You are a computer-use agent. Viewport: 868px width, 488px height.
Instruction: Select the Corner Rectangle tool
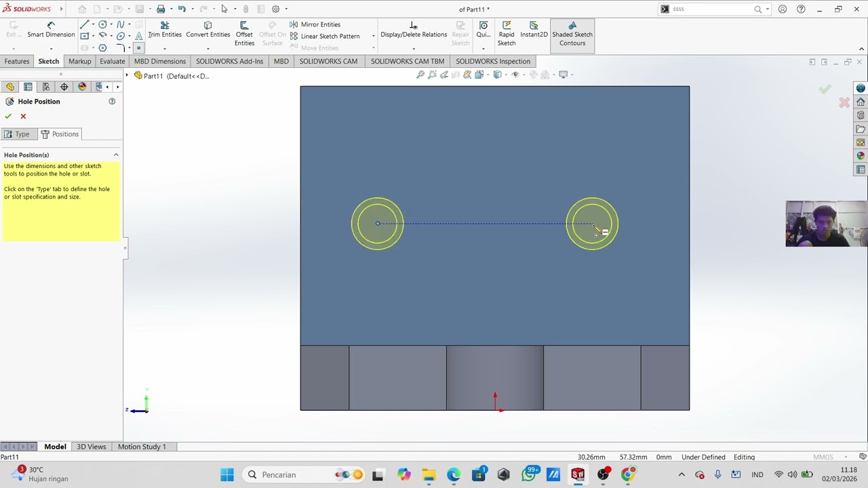point(85,36)
